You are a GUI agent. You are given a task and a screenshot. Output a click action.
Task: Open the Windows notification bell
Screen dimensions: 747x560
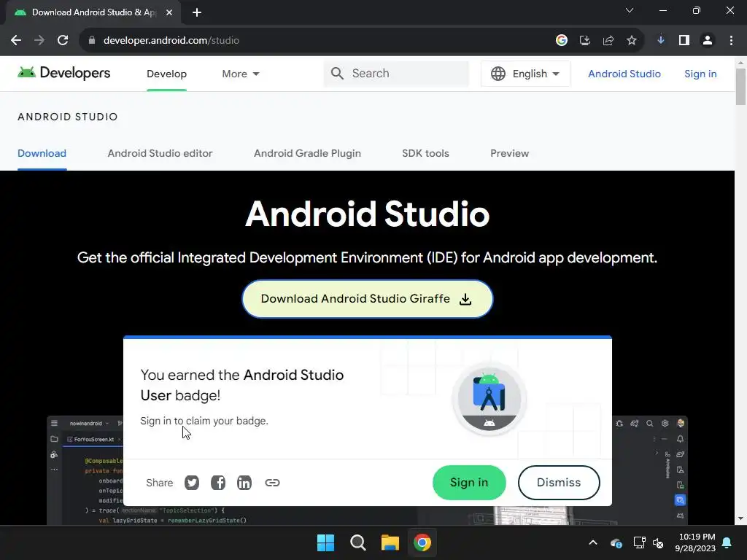click(727, 542)
